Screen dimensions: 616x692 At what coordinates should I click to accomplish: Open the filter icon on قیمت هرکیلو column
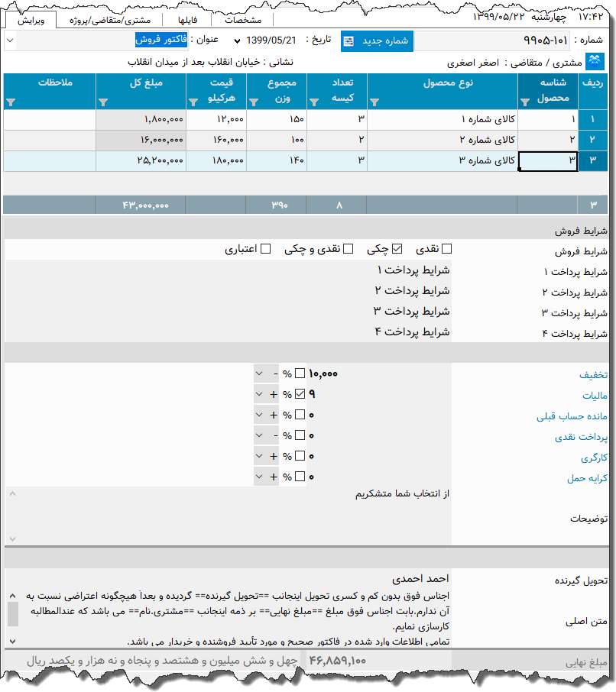[x=193, y=102]
